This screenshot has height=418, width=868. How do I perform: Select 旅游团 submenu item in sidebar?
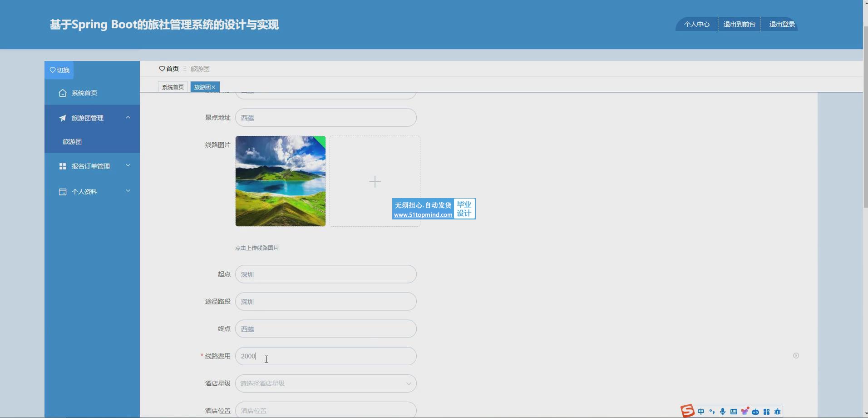pyautogui.click(x=92, y=142)
